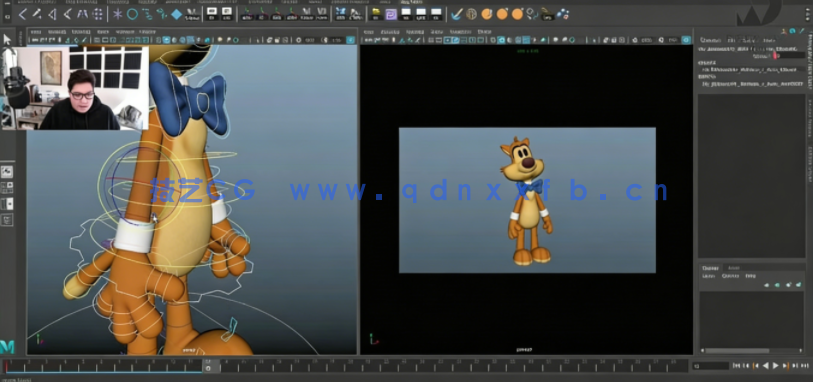The height and width of the screenshot is (382, 813).
Task: Click the second orange sphere shelf icon
Action: [x=502, y=14]
